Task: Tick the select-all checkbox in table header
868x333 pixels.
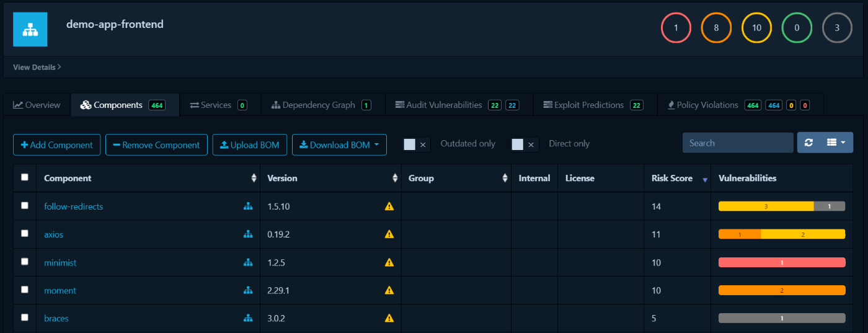Action: (25, 177)
